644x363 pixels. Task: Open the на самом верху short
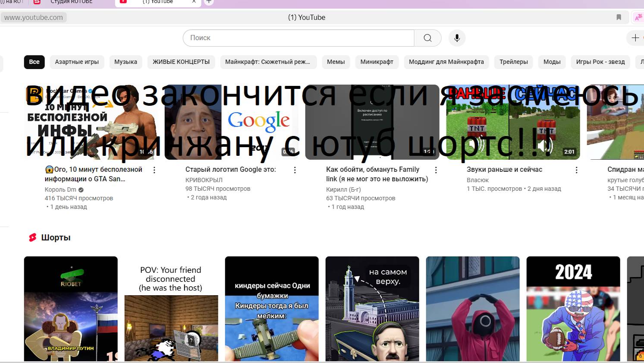[x=372, y=309]
